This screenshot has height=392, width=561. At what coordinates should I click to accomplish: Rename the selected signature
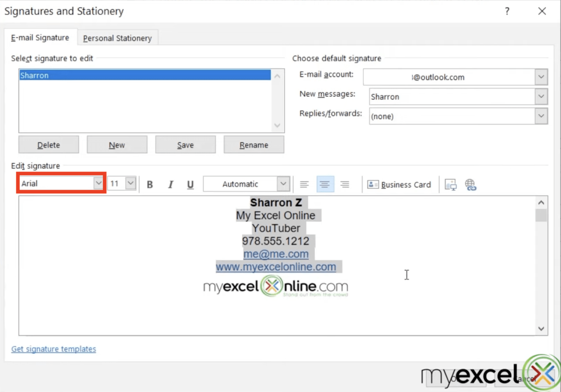tap(253, 145)
